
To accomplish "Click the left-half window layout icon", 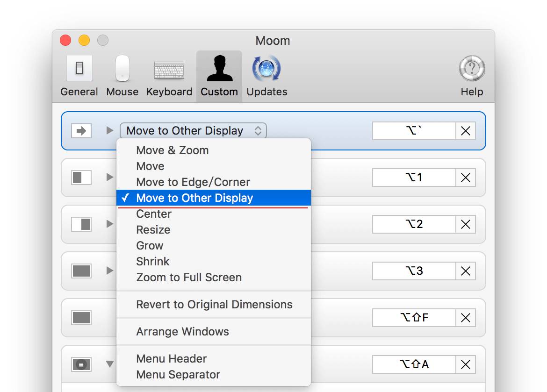I will (81, 178).
